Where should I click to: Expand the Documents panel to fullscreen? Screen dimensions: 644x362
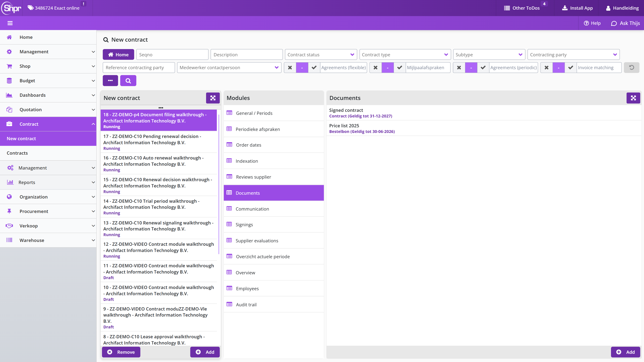(x=633, y=98)
